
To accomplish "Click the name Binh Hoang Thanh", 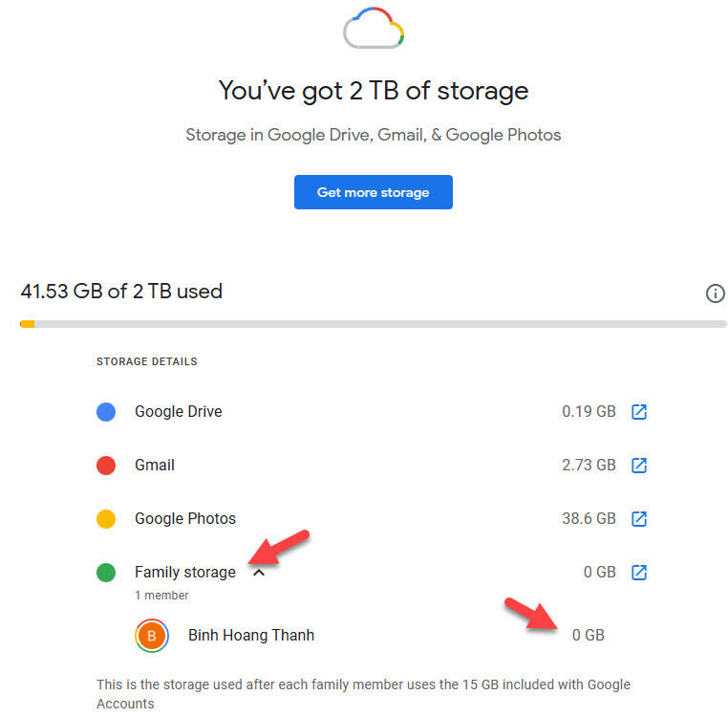I will (x=251, y=635).
